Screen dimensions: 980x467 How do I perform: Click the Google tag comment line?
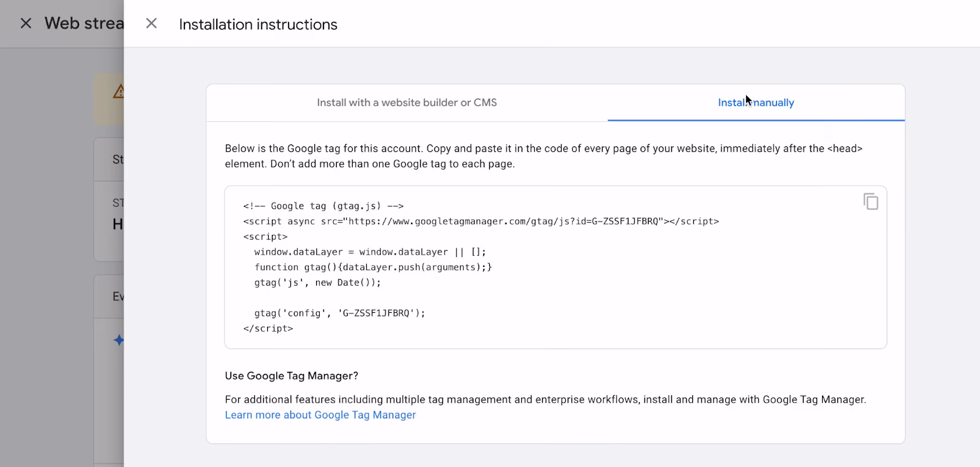tap(323, 206)
